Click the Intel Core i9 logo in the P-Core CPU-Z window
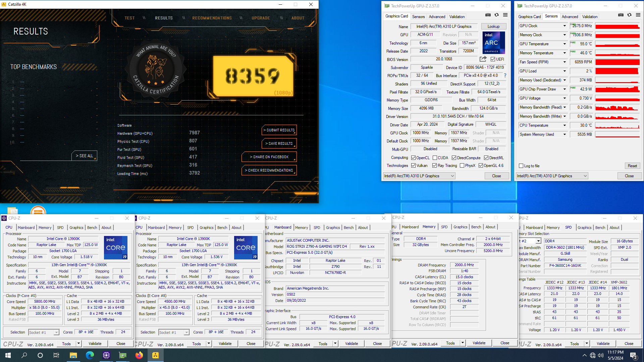The image size is (644, 362). [x=116, y=248]
